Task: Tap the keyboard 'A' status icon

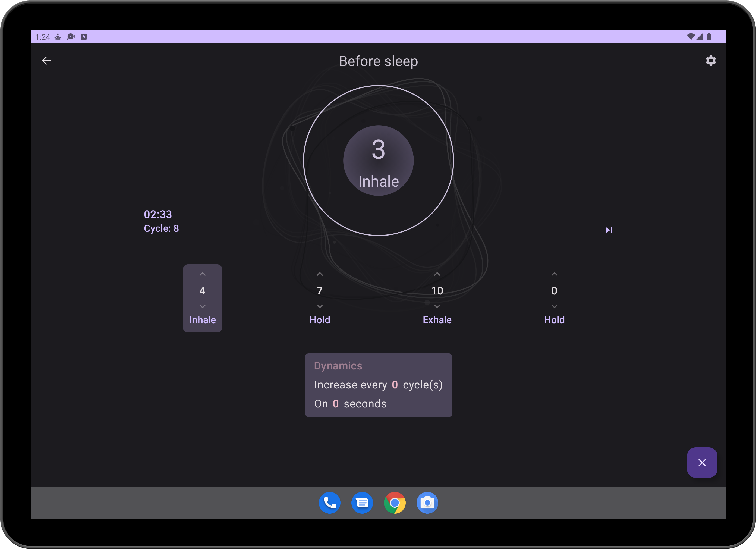Action: click(84, 37)
